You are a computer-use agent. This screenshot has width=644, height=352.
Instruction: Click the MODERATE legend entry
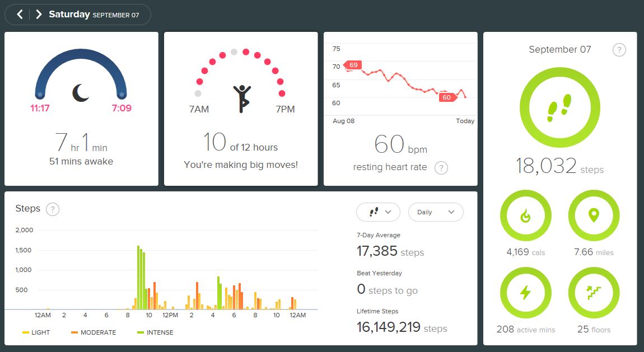coord(94,332)
